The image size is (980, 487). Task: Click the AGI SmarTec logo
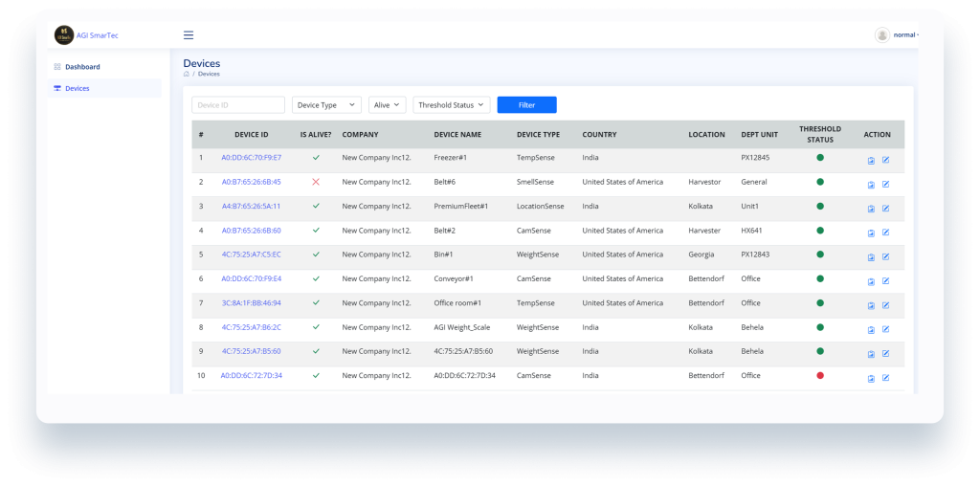pyautogui.click(x=64, y=35)
